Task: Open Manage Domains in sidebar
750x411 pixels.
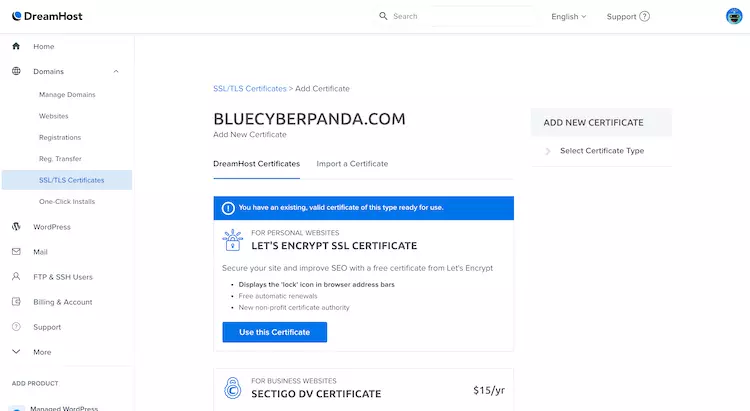Action: tap(67, 95)
